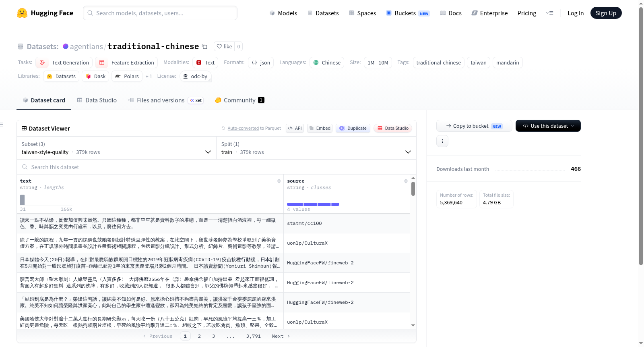Open the more navigation menu icon

549,13
